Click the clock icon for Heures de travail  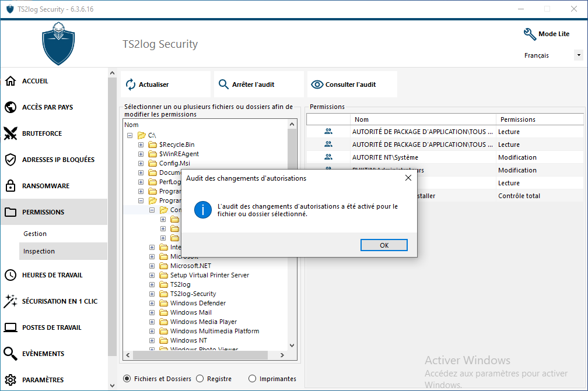[x=10, y=275]
